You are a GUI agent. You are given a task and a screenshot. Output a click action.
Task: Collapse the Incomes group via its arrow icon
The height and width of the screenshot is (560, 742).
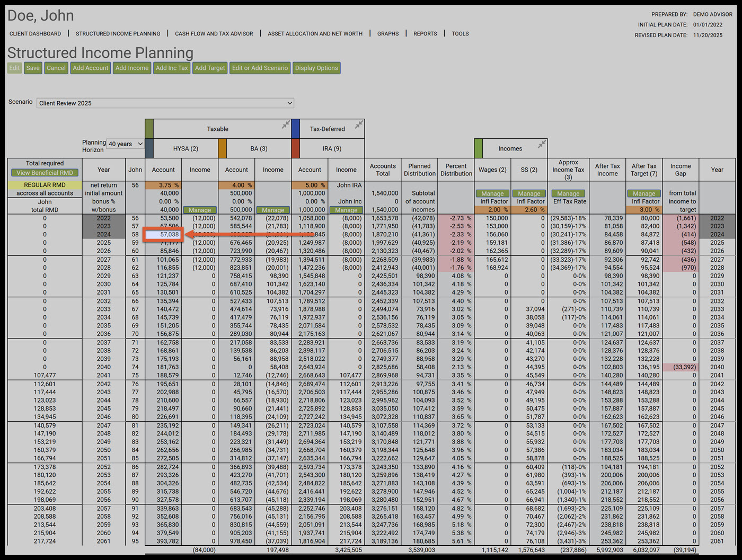(542, 144)
